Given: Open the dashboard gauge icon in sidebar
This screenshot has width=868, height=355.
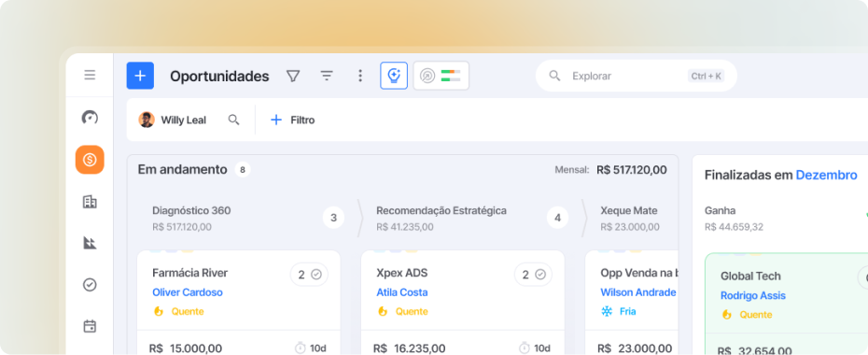Looking at the screenshot, I should tap(90, 118).
